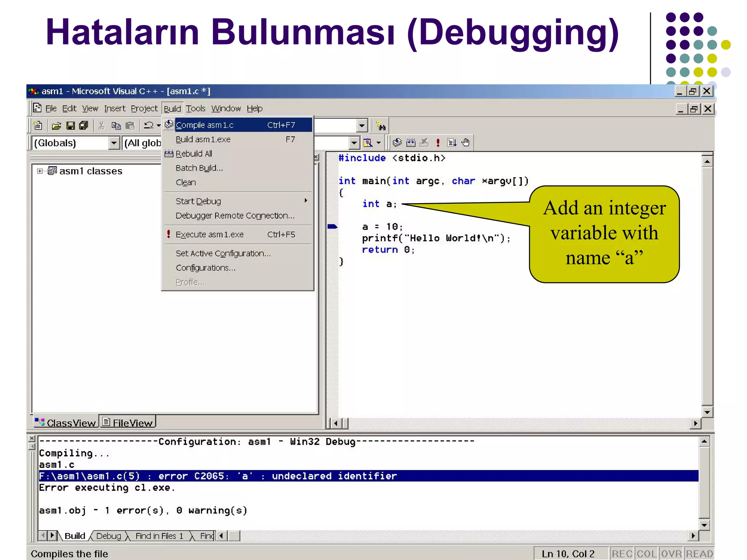This screenshot has height=560, width=747.
Task: Click the output tabs scroll-right arrow
Action: coord(53,536)
